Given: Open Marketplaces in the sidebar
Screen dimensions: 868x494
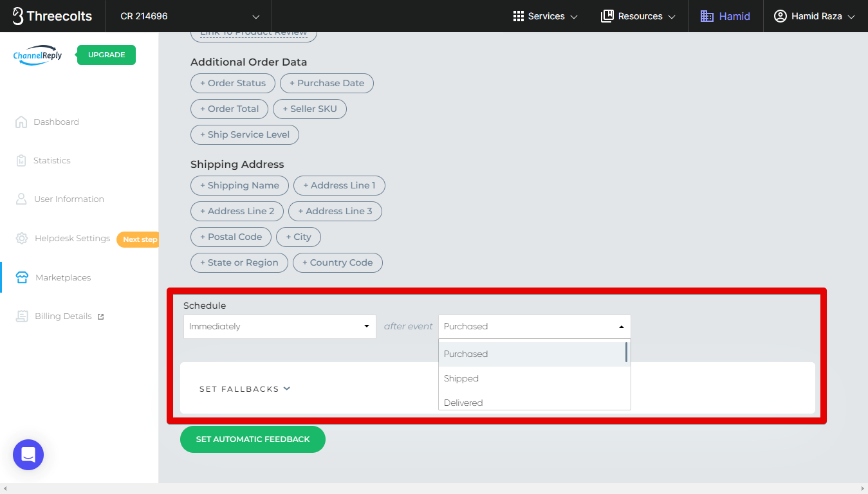Looking at the screenshot, I should point(63,277).
